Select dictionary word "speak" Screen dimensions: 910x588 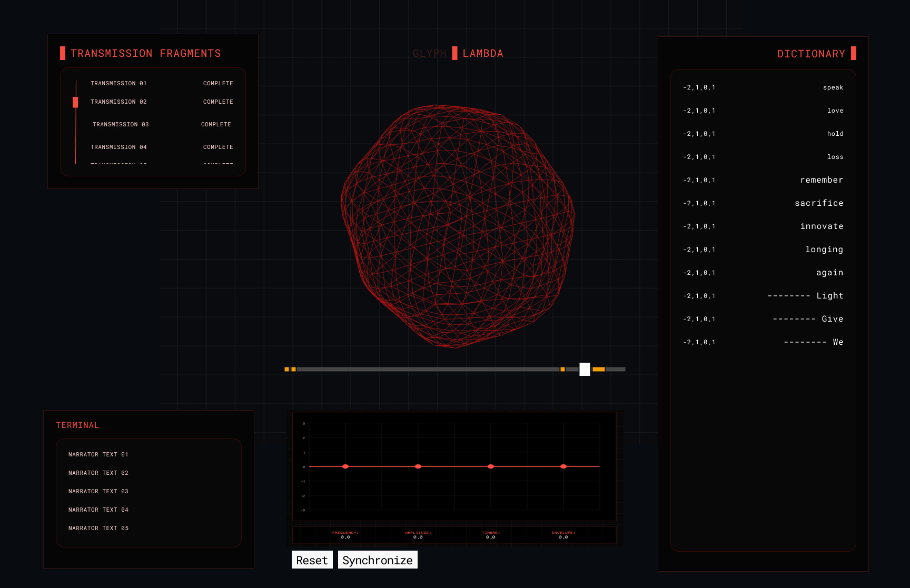(833, 87)
